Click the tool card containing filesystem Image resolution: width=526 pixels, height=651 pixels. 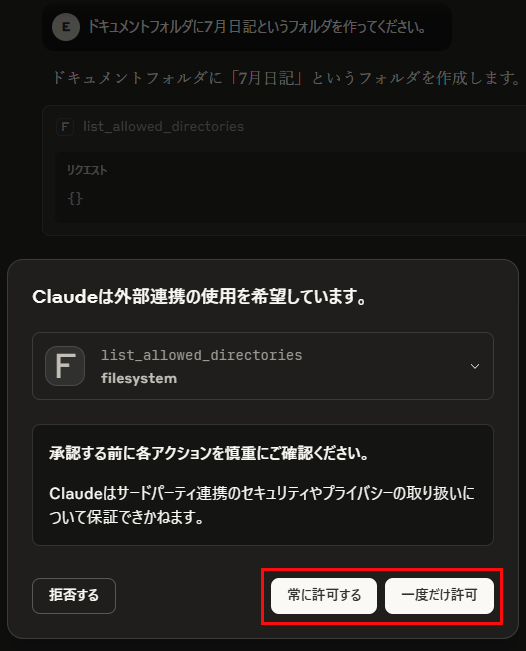(x=263, y=366)
